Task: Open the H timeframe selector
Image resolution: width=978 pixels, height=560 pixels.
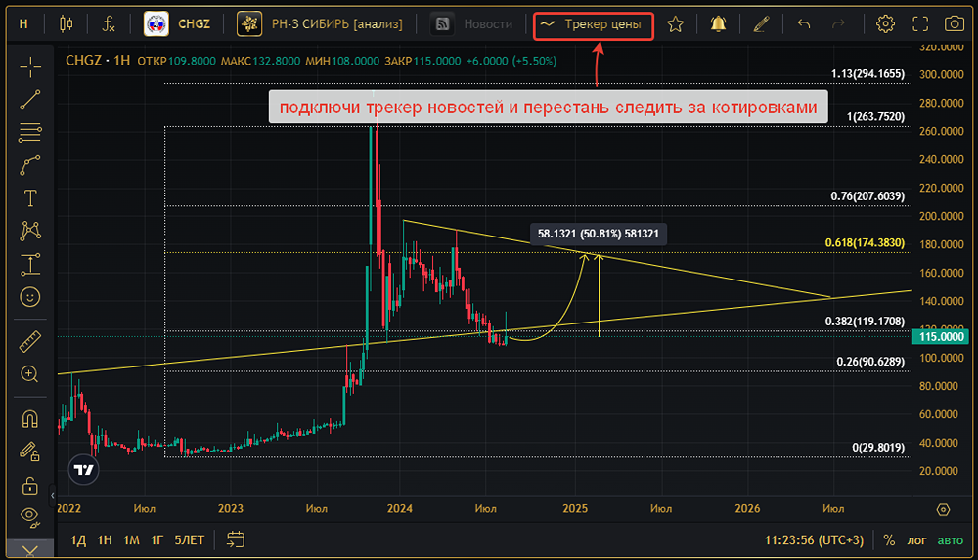Action: [x=23, y=24]
